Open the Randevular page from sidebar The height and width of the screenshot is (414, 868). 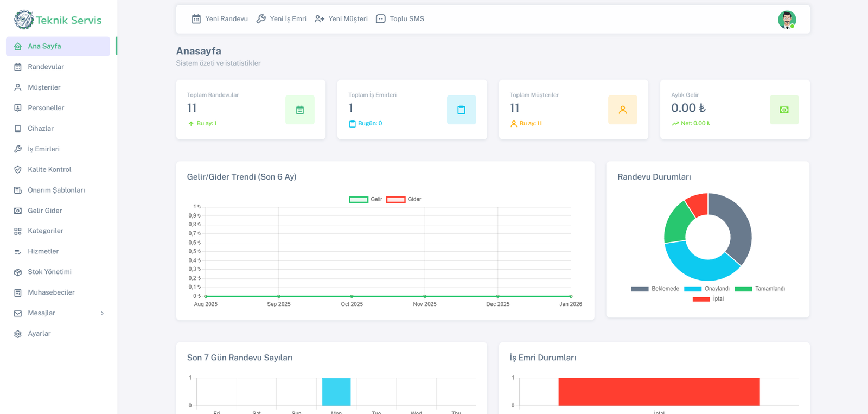46,67
